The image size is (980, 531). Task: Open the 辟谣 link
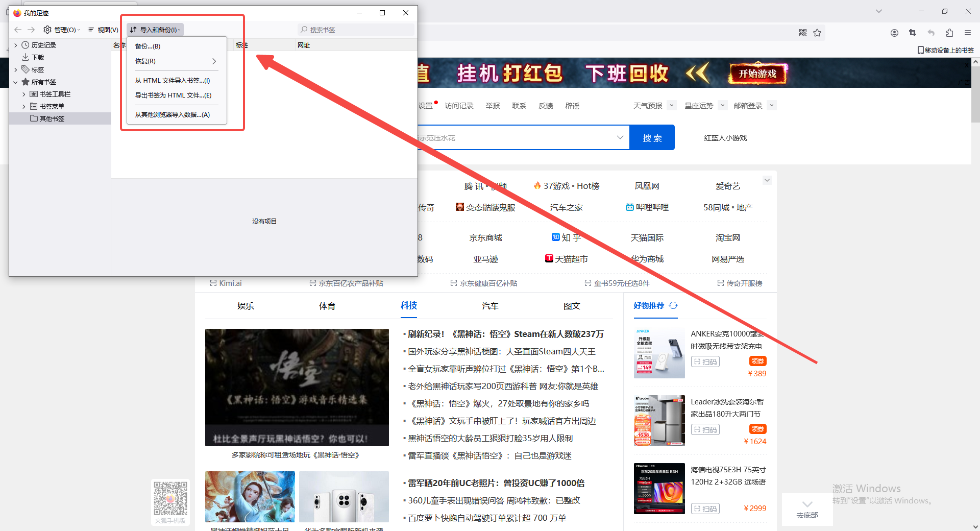point(572,106)
